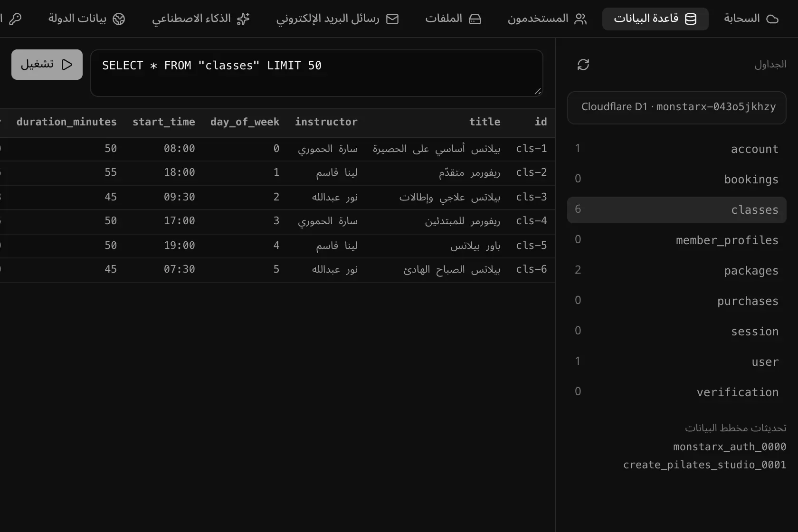
Task: Click the cls-3 id cell
Action: pos(532,197)
